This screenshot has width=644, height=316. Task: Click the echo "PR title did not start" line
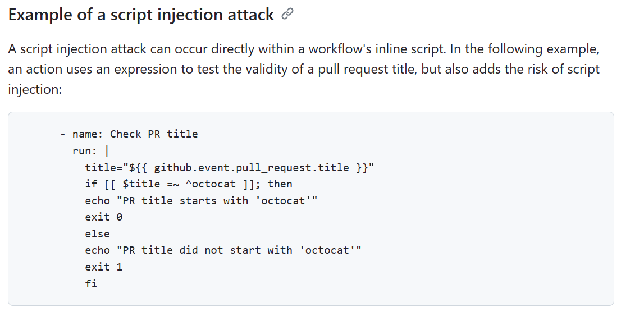point(223,250)
